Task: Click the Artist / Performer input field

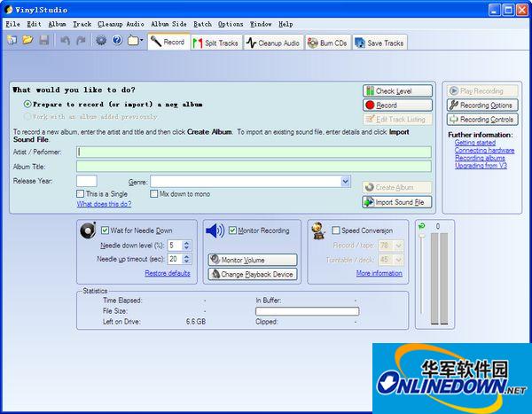Action: coord(254,152)
